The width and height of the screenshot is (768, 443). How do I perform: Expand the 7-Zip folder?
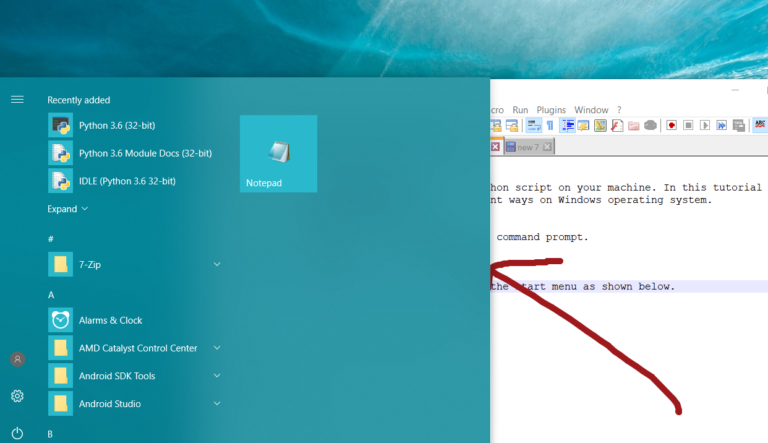click(x=217, y=264)
